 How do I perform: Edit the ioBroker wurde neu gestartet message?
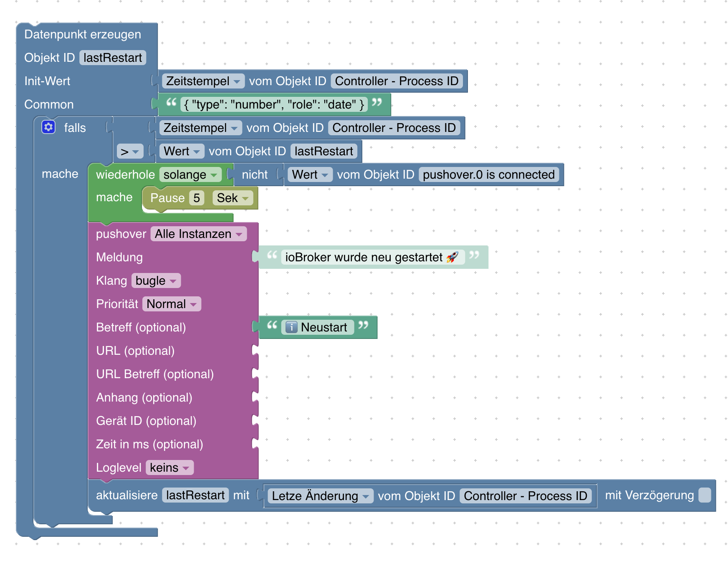coord(372,257)
